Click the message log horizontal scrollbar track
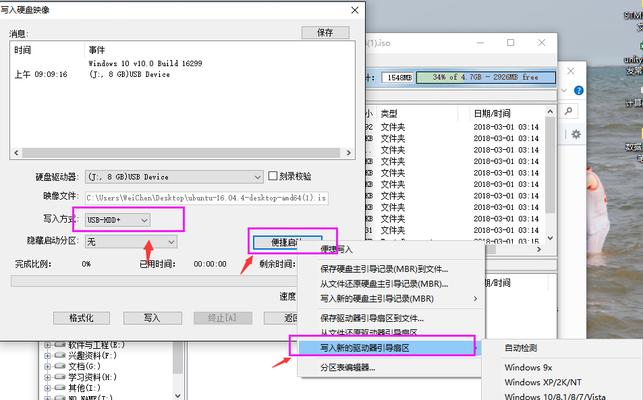The image size is (643, 400). 181,153
